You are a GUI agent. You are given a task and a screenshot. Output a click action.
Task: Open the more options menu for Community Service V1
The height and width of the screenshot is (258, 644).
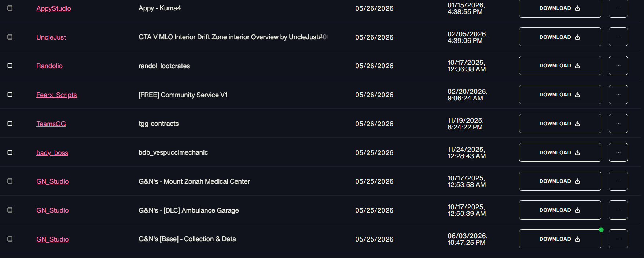618,95
